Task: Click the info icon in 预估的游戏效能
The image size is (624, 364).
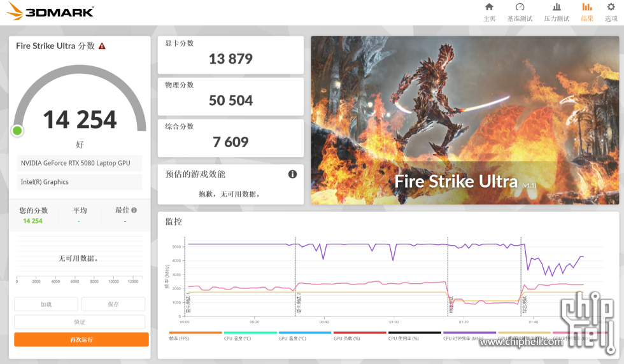Action: (x=292, y=174)
